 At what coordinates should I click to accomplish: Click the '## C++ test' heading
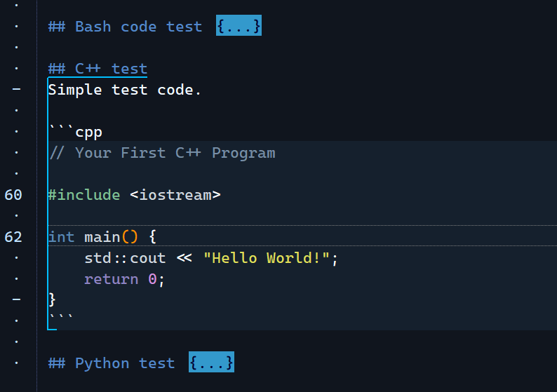click(98, 69)
